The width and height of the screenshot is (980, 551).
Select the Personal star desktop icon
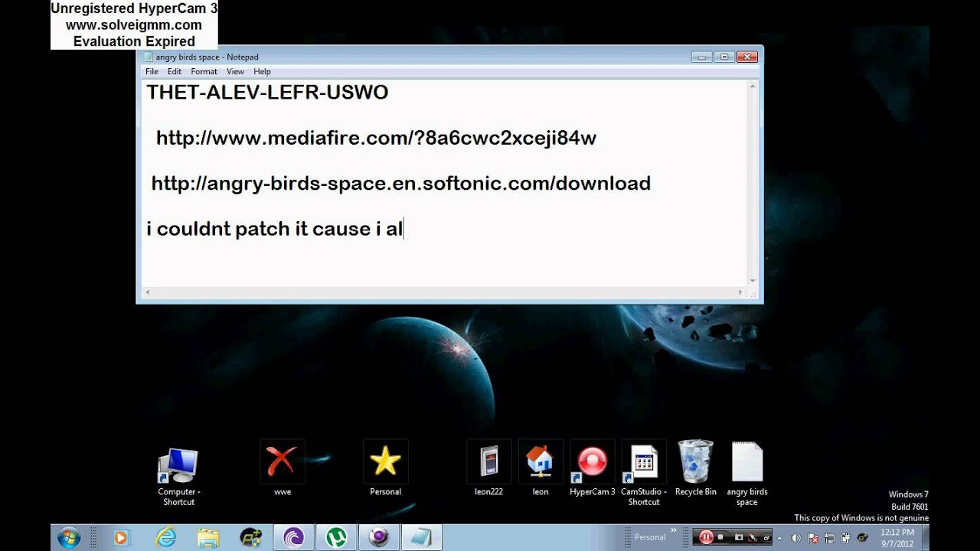(385, 468)
